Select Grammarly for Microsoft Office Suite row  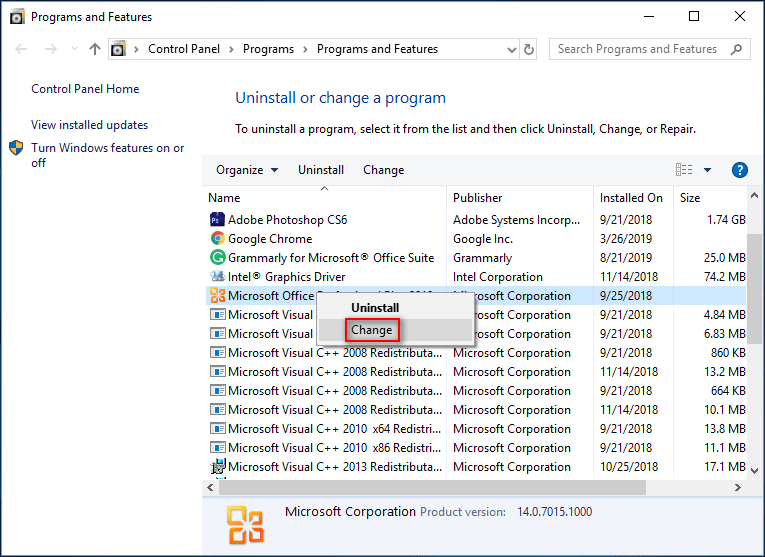476,258
